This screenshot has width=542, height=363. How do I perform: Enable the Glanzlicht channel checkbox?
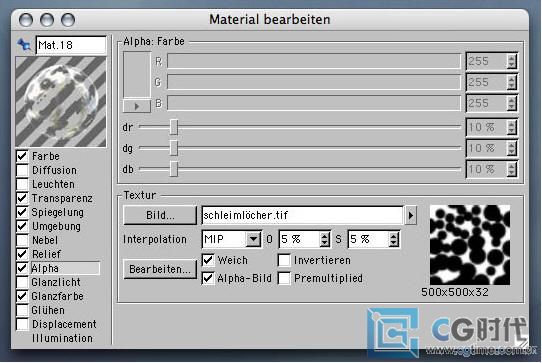(x=22, y=282)
